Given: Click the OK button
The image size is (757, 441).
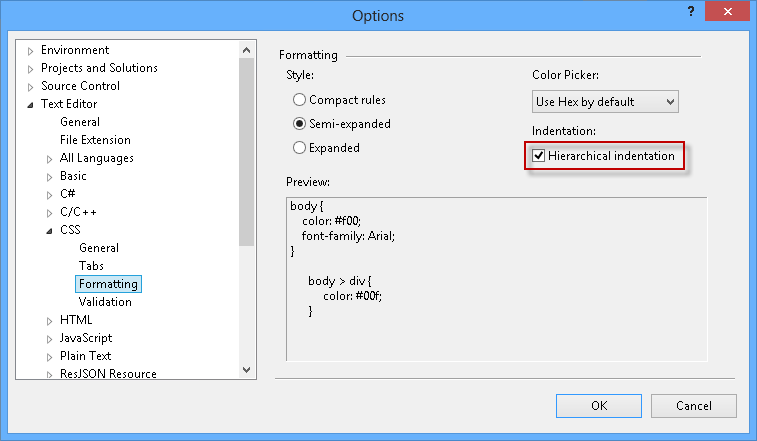Looking at the screenshot, I should point(599,406).
